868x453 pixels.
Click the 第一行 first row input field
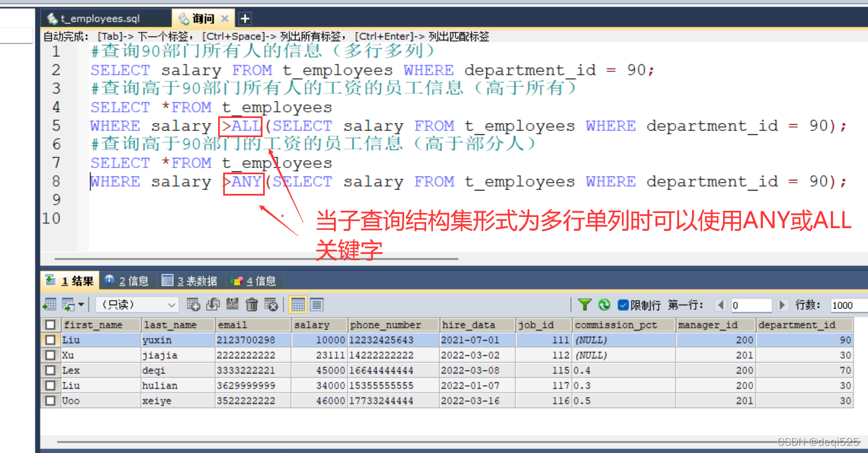pos(751,305)
